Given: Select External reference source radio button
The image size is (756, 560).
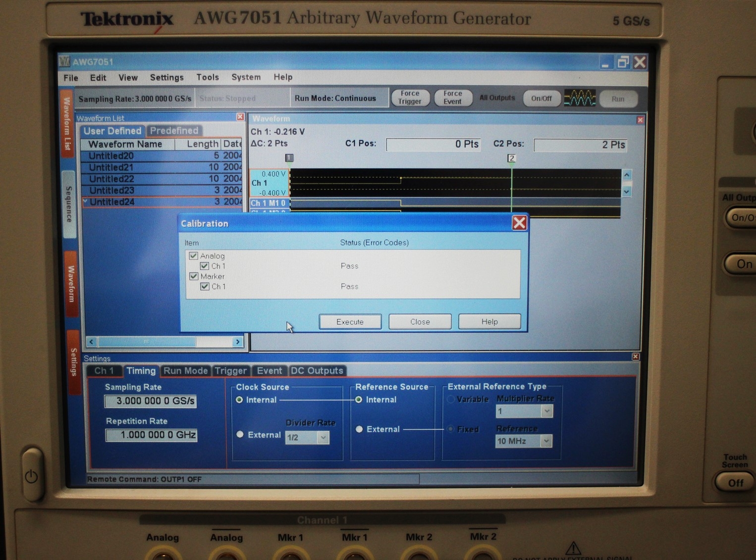Looking at the screenshot, I should tap(359, 429).
